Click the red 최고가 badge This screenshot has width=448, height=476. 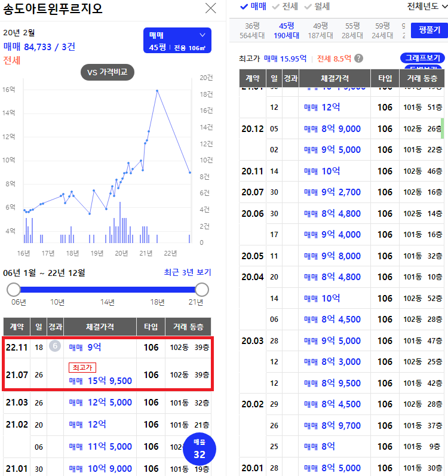[82, 368]
